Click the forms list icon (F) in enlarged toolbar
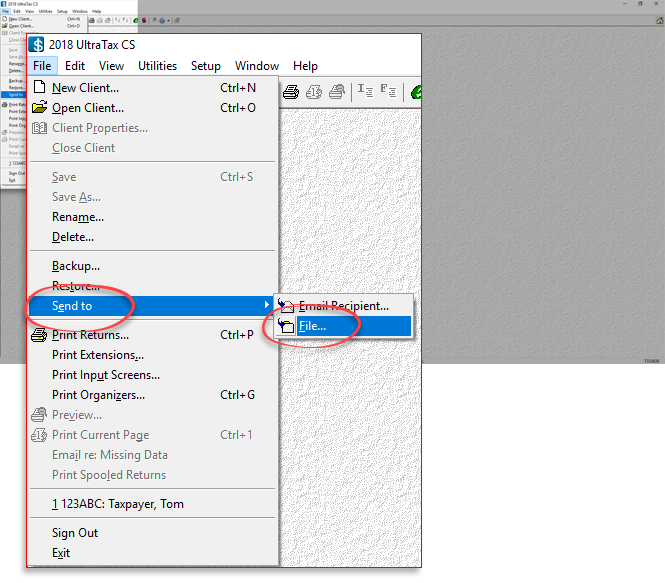 tap(388, 91)
